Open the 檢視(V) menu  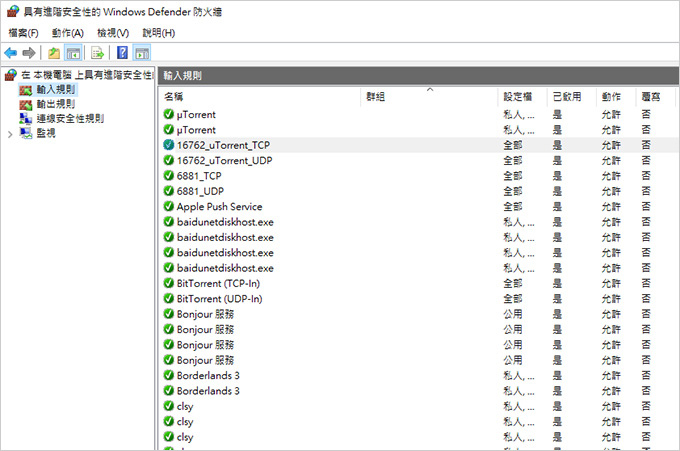coord(113,33)
